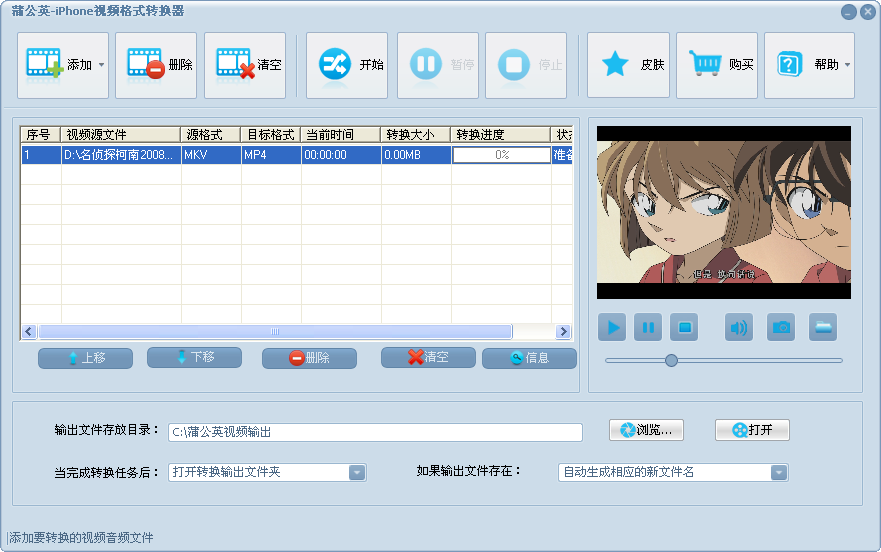The image size is (881, 552).
Task: Click the 源格式 column header
Action: [211, 135]
